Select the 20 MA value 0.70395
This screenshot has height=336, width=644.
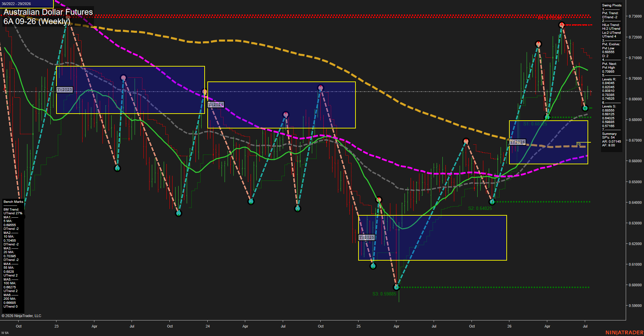pyautogui.click(x=10, y=256)
